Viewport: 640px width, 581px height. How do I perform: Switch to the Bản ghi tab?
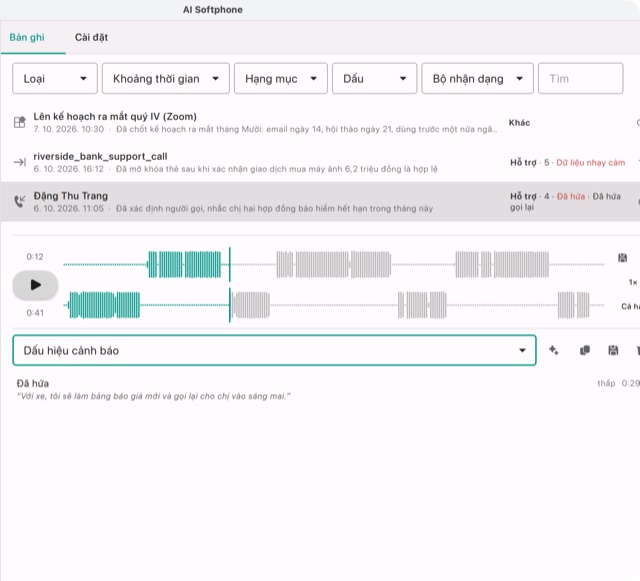tap(27, 37)
